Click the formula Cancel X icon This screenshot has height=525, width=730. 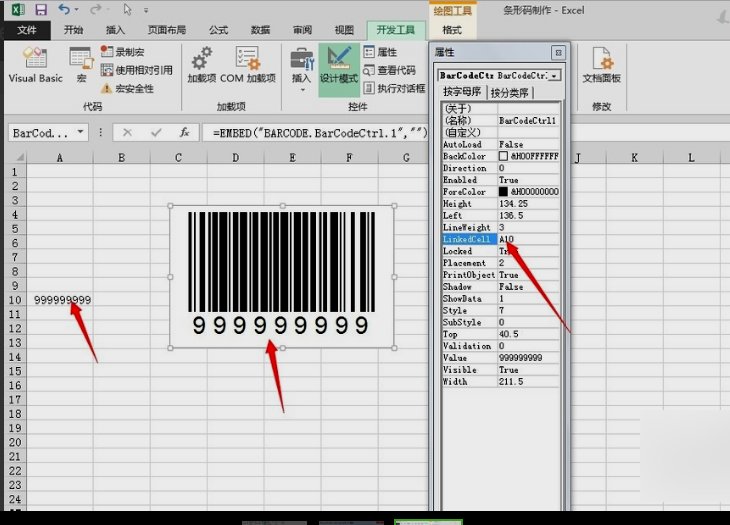(x=127, y=133)
